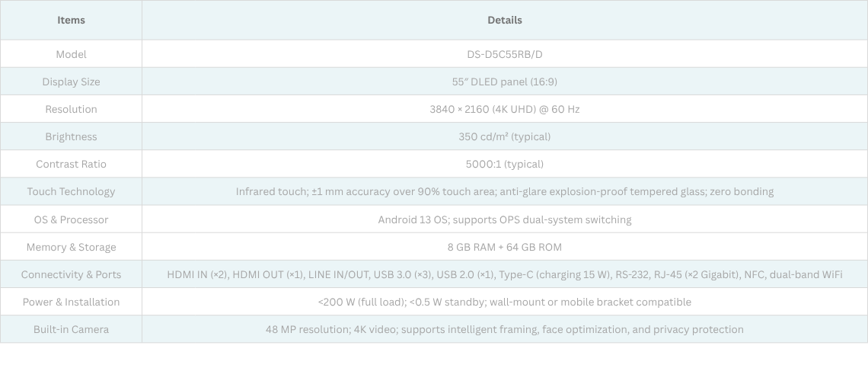Click the 5000:1 contrast value
Image resolution: width=868 pixels, height=381 pixels.
coord(505,164)
